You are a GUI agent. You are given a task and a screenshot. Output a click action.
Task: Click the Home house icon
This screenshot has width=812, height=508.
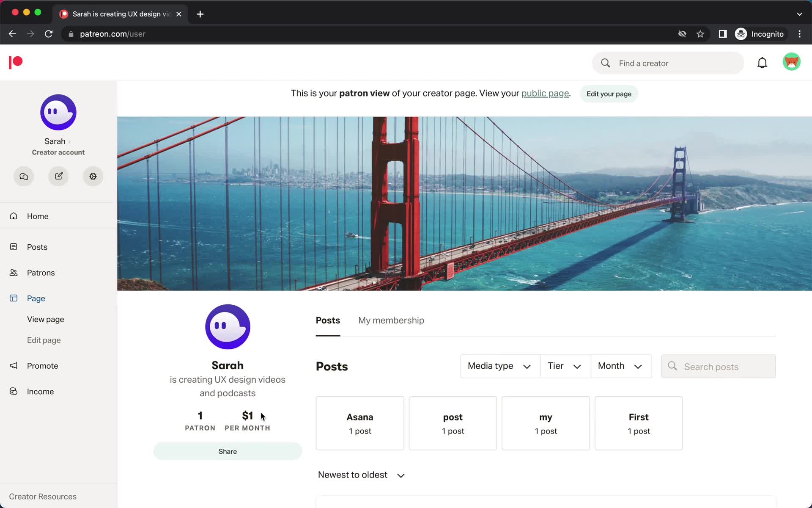(x=14, y=216)
